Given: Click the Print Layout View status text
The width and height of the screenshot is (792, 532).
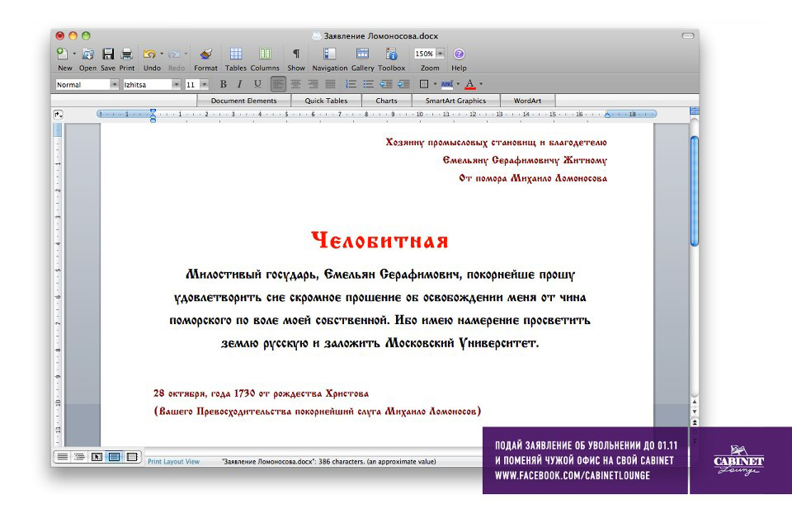Looking at the screenshot, I should pyautogui.click(x=173, y=461).
